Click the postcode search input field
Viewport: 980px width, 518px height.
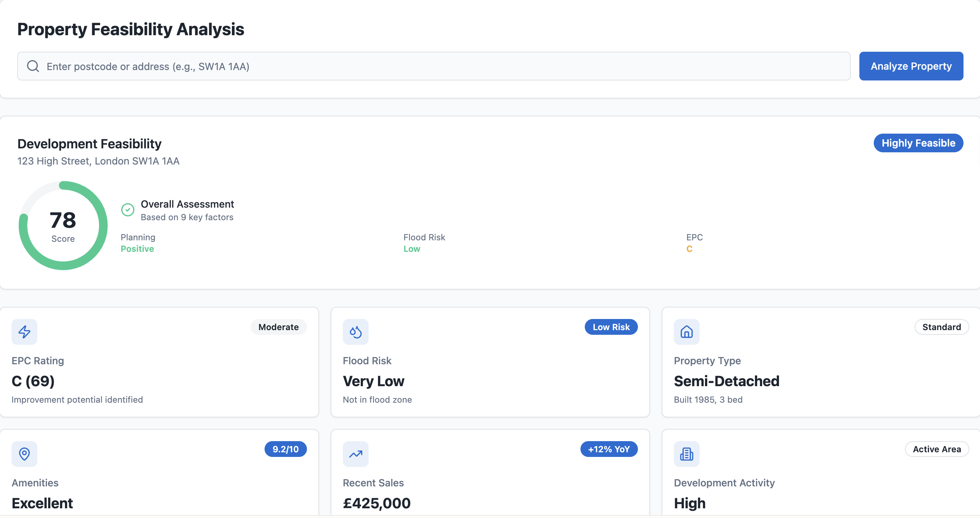(419, 66)
